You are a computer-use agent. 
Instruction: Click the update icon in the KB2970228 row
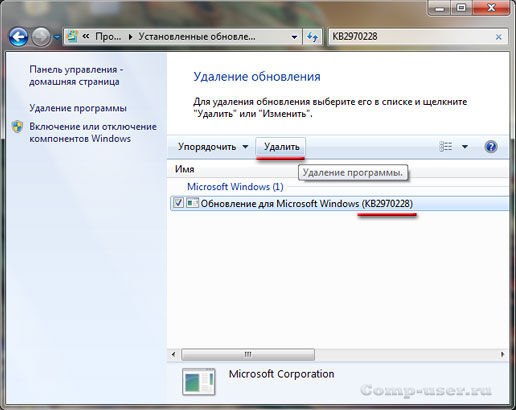tap(192, 203)
